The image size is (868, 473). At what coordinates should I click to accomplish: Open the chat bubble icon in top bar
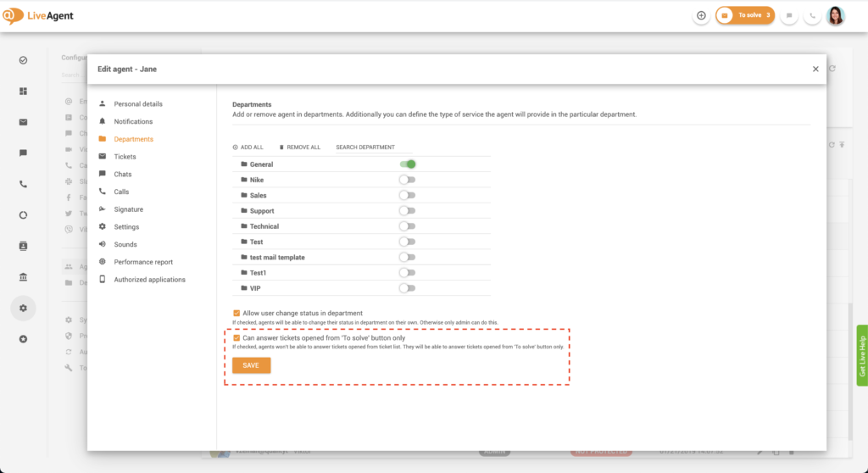[789, 15]
